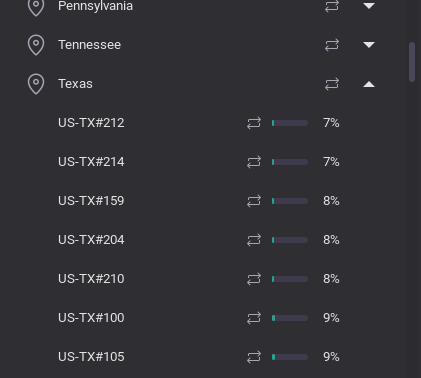
Task: Click the Tennessee location pin icon
Action: [36, 45]
